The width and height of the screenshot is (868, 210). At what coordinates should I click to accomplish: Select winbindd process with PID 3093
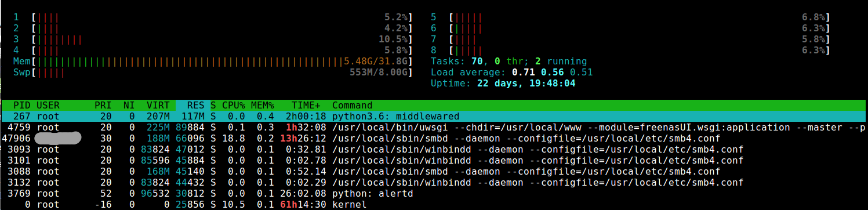pos(434,149)
